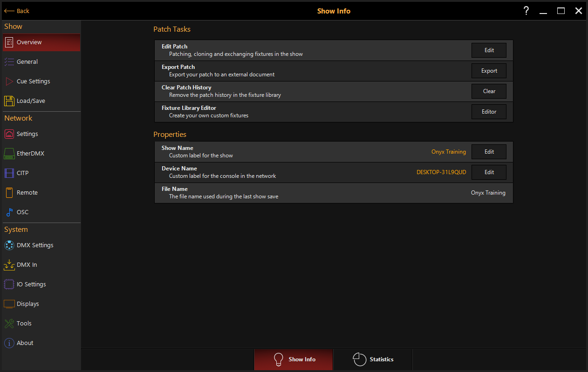Click the Remote phone icon
This screenshot has height=372, width=588.
(9, 193)
